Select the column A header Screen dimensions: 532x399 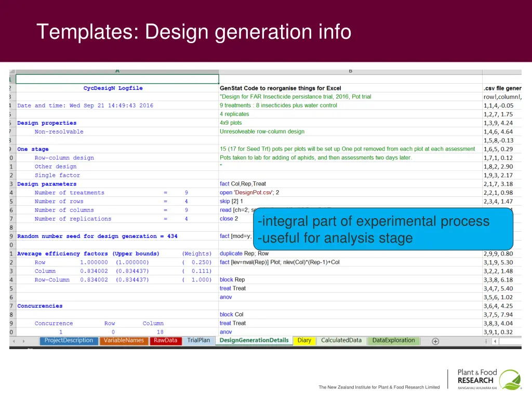(117, 71)
